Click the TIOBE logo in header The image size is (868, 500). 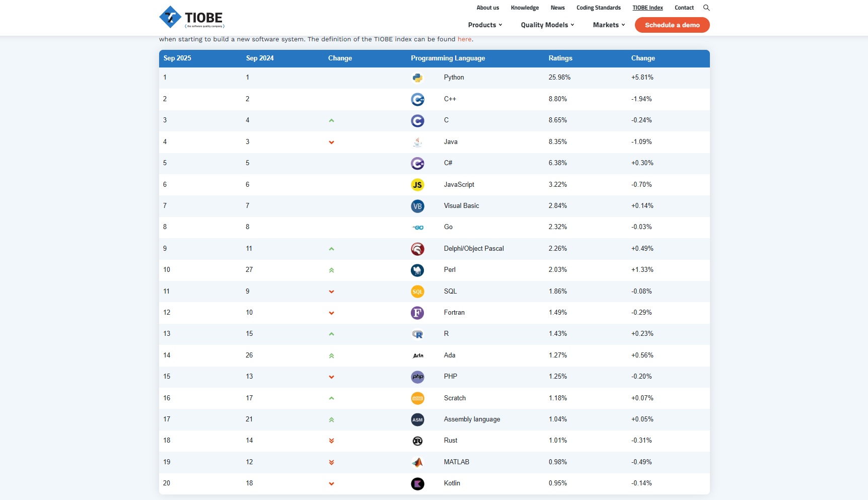191,18
